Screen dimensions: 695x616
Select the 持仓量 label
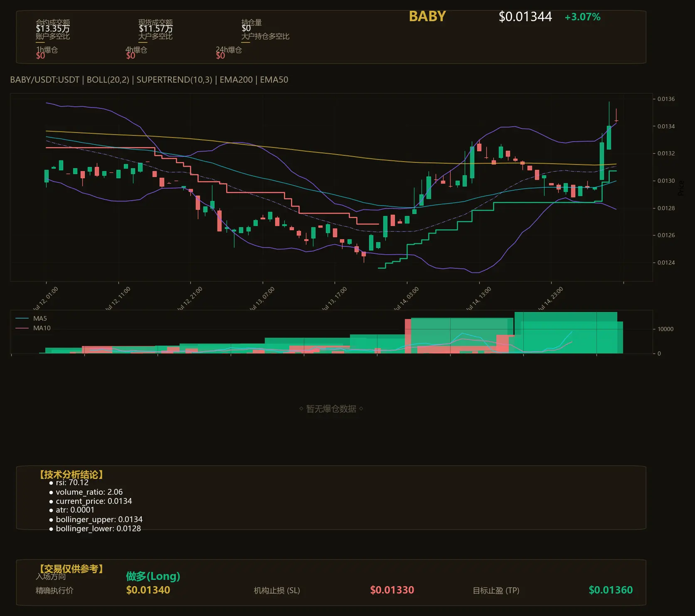[251, 22]
